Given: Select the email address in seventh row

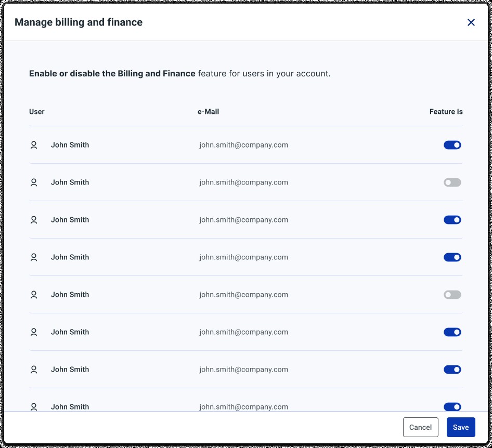Looking at the screenshot, I should tap(243, 370).
